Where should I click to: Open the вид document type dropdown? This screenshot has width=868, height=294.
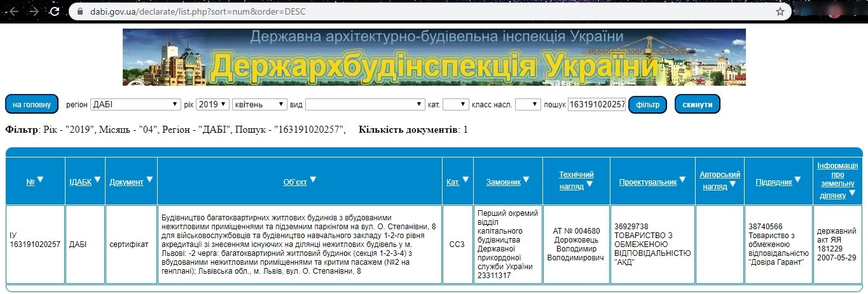pos(365,104)
